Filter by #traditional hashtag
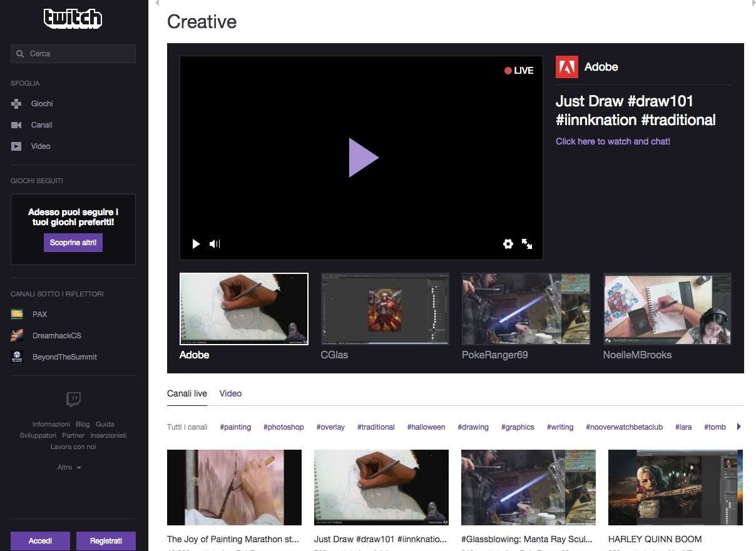This screenshot has width=756, height=551. pos(376,427)
